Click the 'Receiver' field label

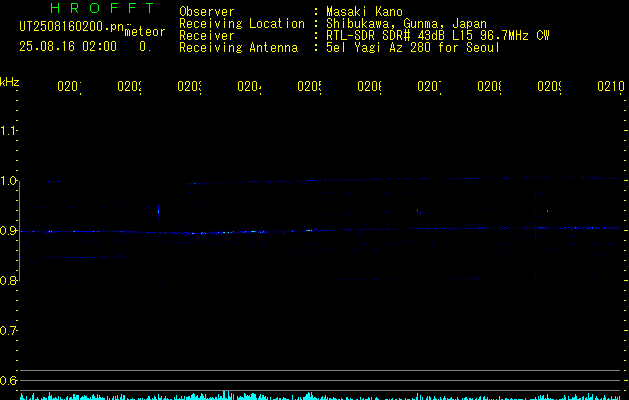click(207, 36)
